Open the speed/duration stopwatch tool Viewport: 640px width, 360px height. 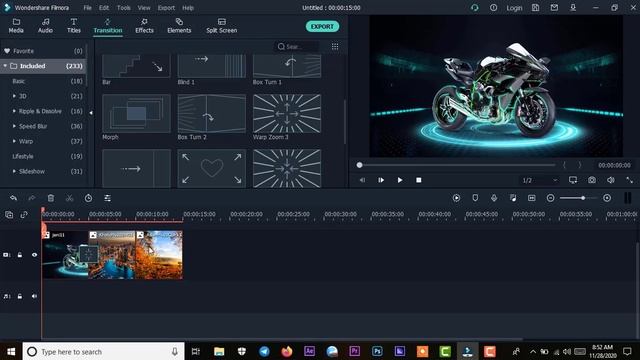(x=88, y=198)
